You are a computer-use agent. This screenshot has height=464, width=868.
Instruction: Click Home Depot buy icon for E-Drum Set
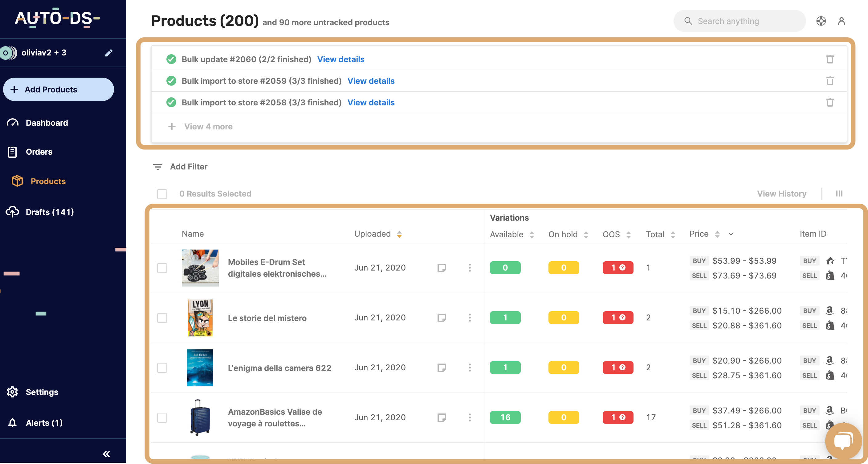(x=830, y=261)
